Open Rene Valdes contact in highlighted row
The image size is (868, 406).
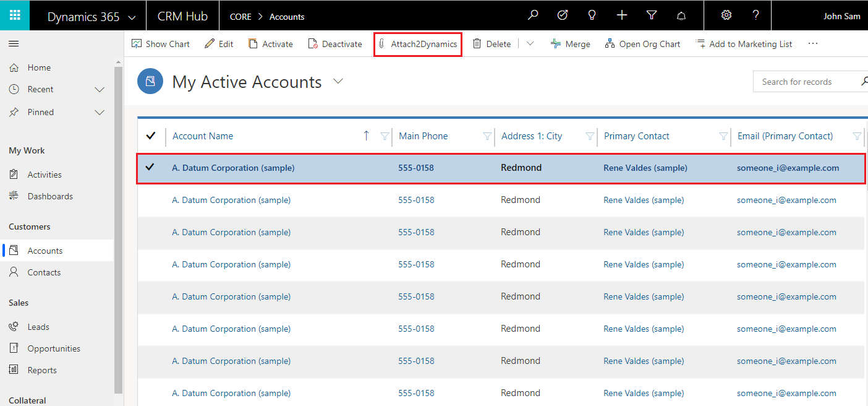point(645,168)
